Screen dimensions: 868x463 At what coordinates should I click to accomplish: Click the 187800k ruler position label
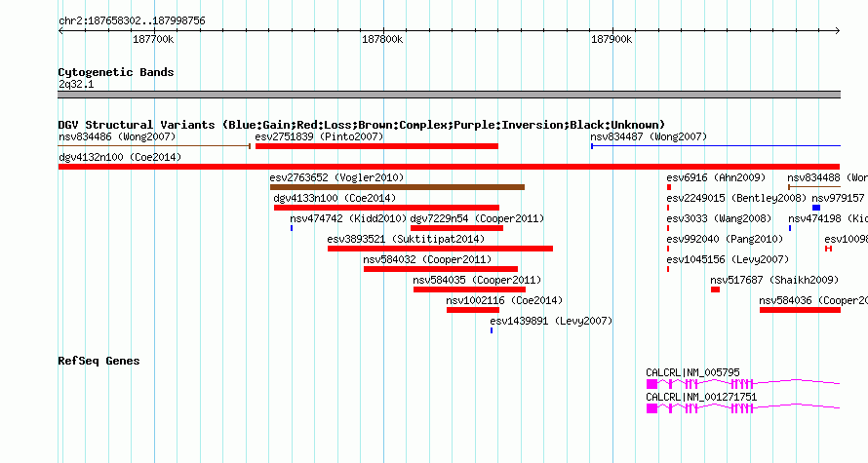coord(382,40)
